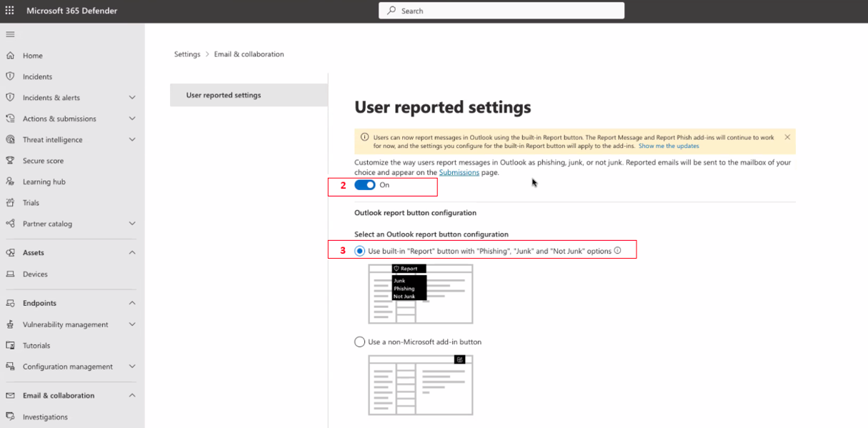Image resolution: width=868 pixels, height=428 pixels.
Task: Open Devices under Assets
Action: (35, 274)
